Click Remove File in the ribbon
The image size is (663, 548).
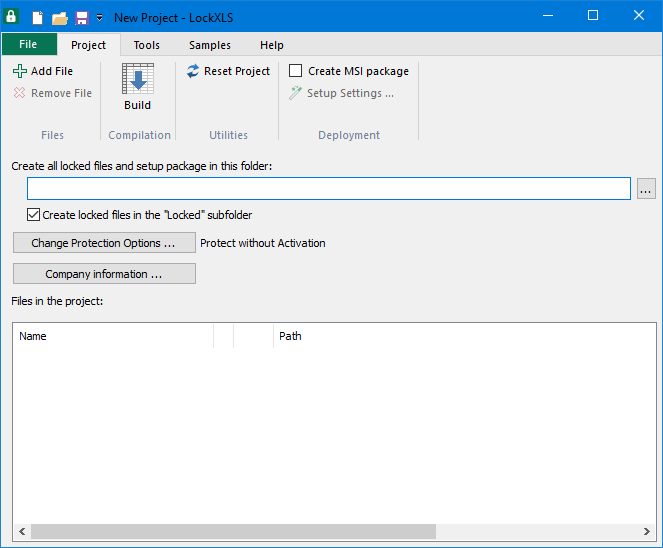pyautogui.click(x=52, y=93)
